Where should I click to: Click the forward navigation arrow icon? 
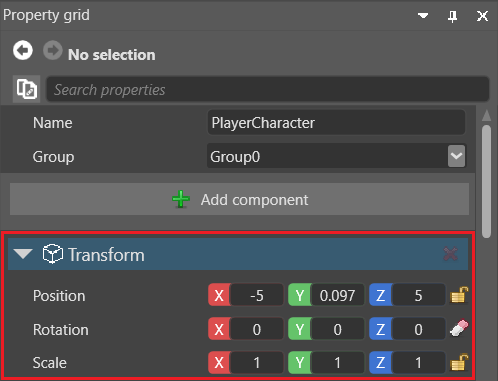pyautogui.click(x=53, y=51)
